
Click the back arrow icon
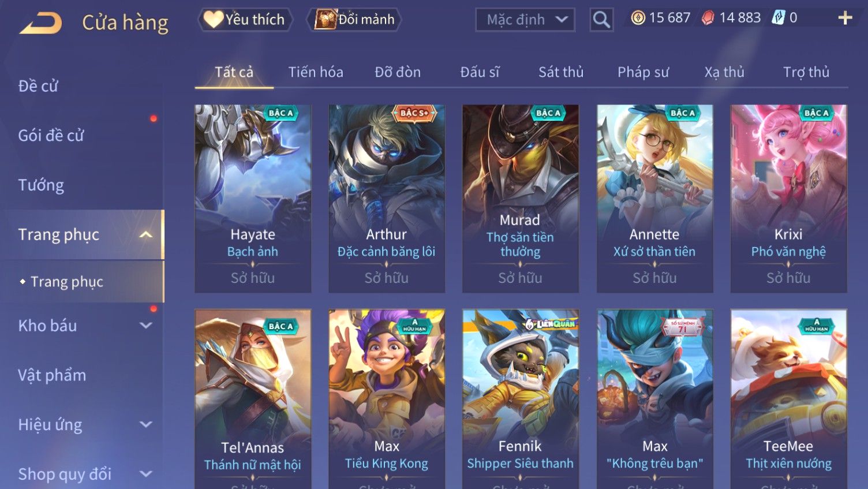[41, 24]
